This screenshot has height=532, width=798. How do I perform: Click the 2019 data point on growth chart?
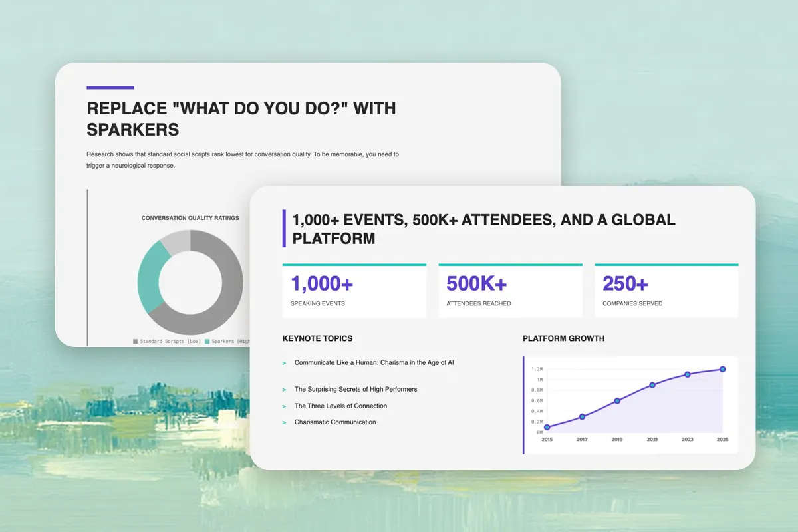pyautogui.click(x=617, y=401)
